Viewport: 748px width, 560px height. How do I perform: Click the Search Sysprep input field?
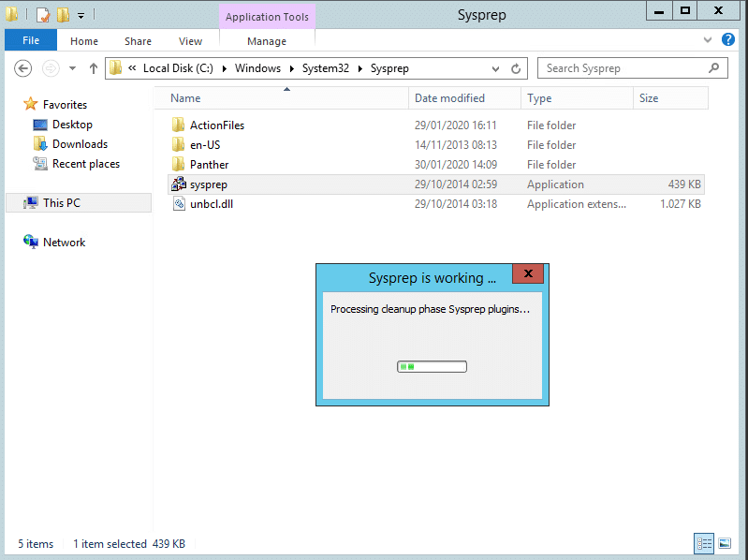623,68
